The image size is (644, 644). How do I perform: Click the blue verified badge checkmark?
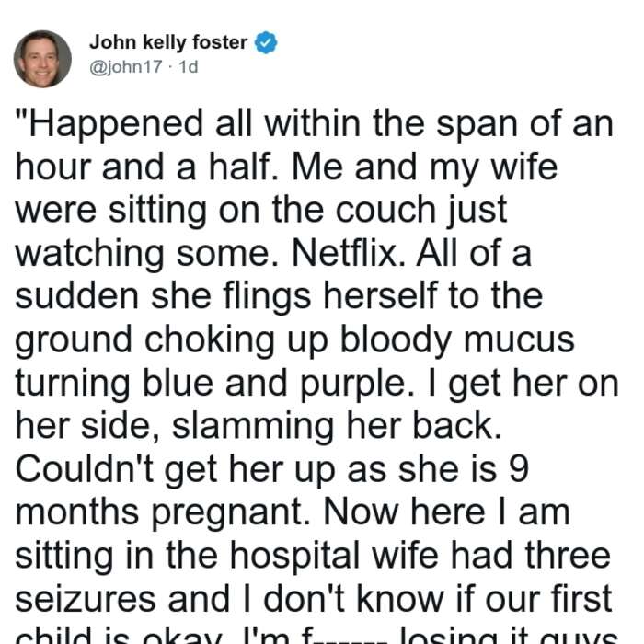pyautogui.click(x=266, y=42)
